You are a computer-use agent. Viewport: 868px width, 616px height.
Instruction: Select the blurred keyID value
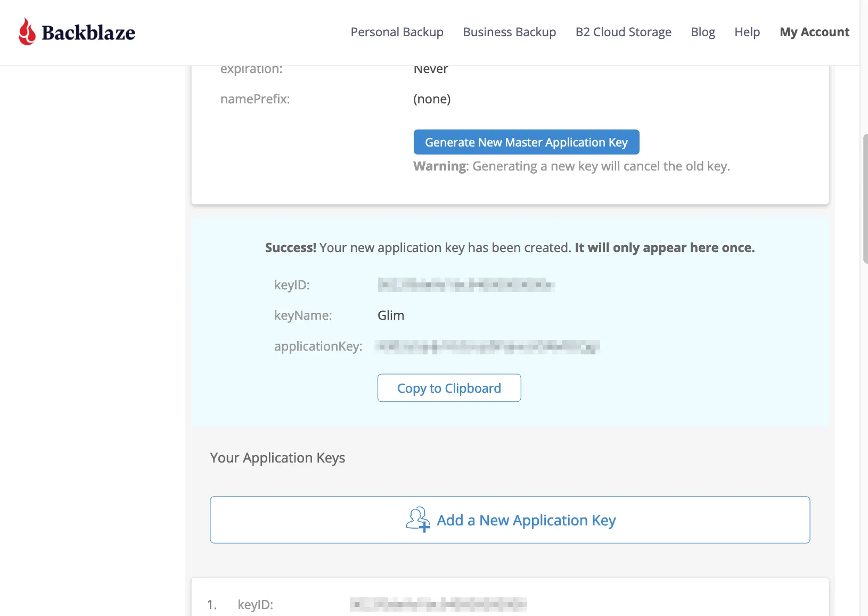(466, 285)
